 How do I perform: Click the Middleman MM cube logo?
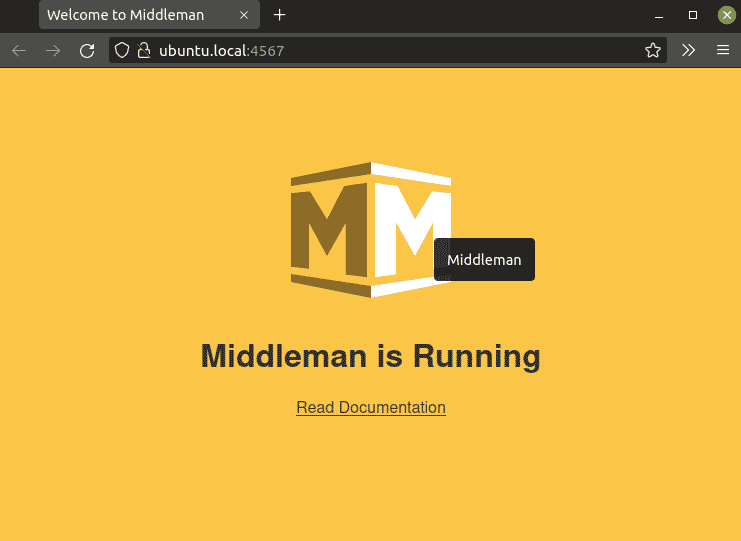coord(371,230)
